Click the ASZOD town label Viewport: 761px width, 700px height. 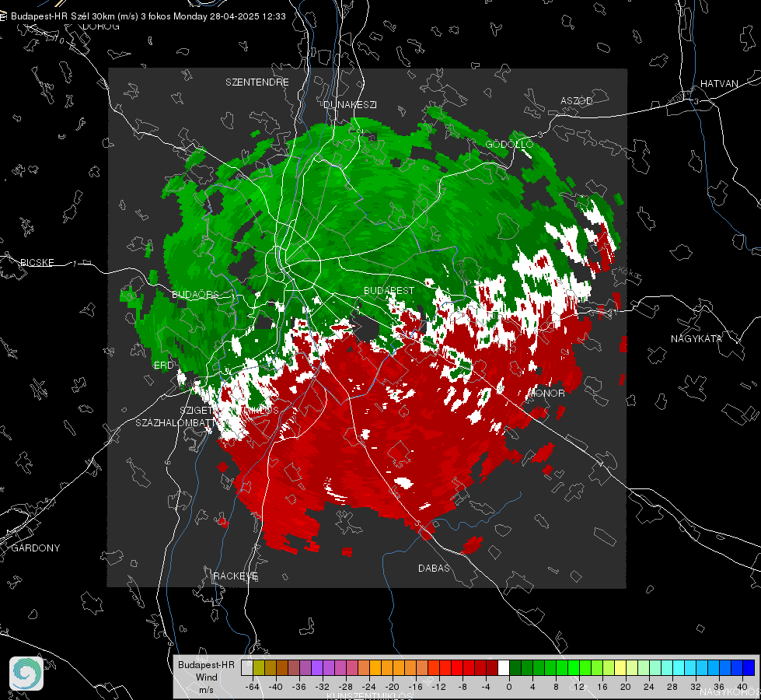577,100
